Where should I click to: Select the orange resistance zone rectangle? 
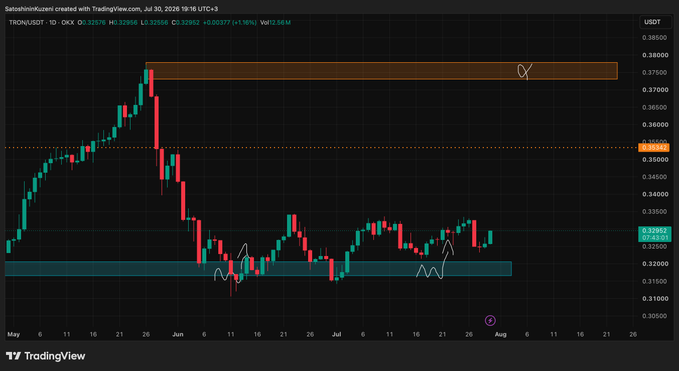[x=382, y=71]
